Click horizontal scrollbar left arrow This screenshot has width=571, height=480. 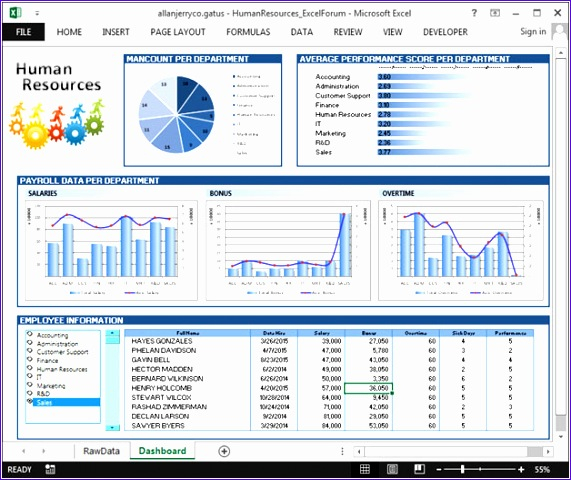tap(359, 452)
